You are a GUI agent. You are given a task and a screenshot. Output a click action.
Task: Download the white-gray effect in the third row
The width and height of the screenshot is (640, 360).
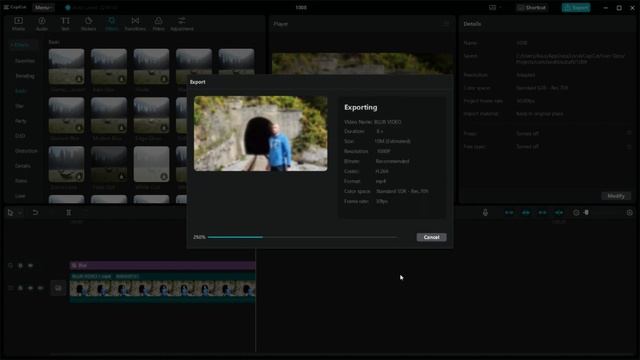pyautogui.click(x=164, y=177)
